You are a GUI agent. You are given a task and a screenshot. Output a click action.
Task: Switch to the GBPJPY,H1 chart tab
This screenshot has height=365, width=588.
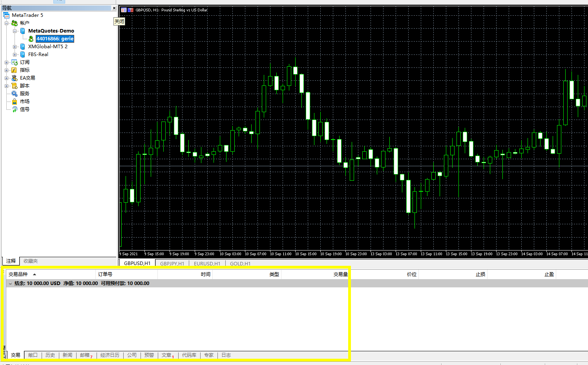(x=172, y=263)
